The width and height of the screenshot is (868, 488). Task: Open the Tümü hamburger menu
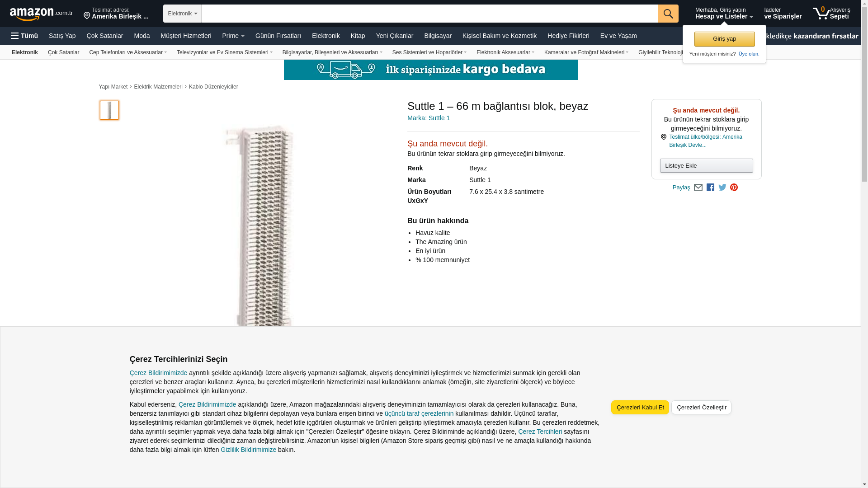coord(24,36)
